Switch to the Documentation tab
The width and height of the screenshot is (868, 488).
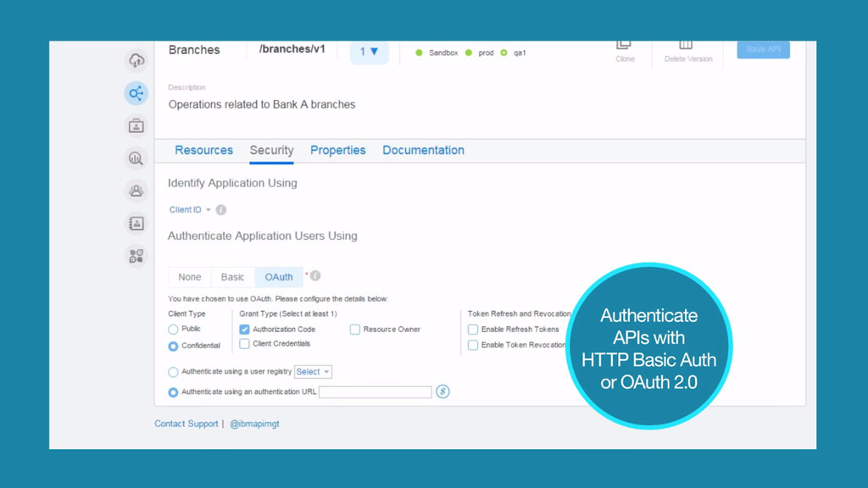(x=424, y=150)
